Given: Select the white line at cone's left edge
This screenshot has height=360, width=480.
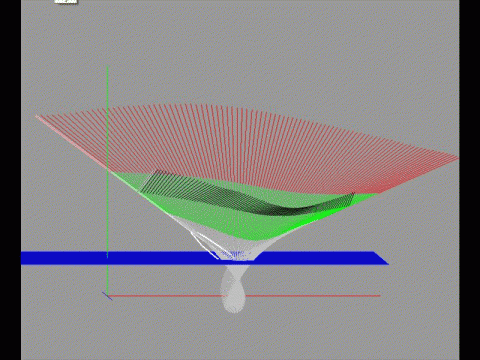Looking at the screenshot, I should point(204,244).
